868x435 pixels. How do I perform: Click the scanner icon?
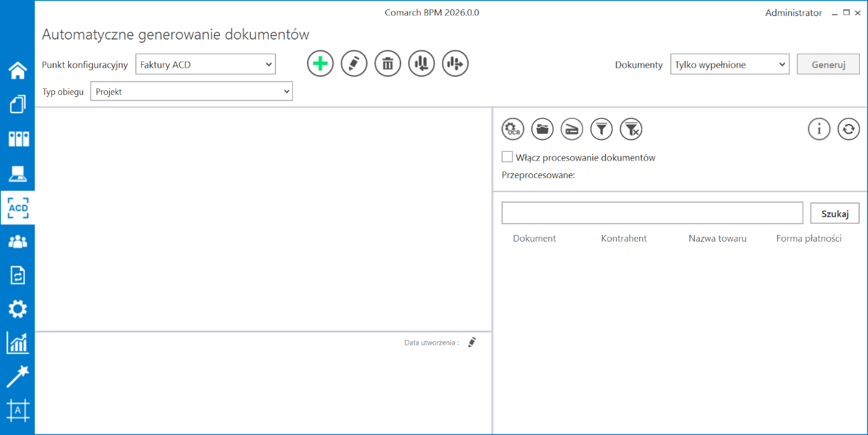click(572, 129)
